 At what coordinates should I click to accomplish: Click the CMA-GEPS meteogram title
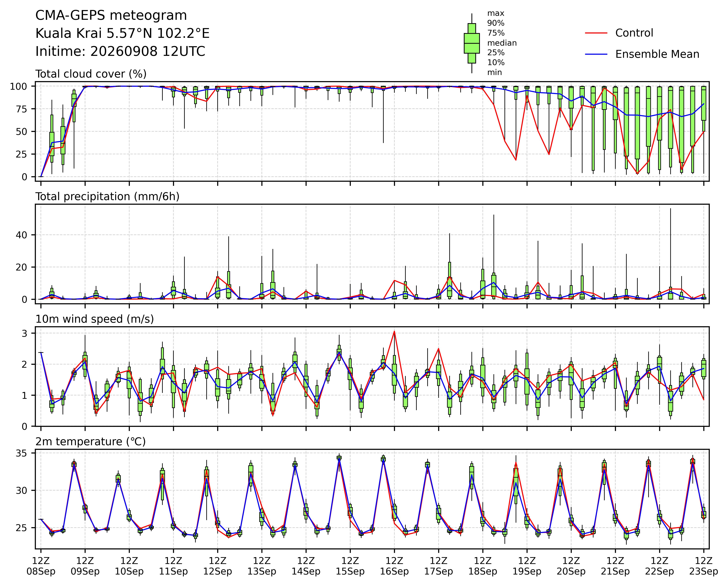click(111, 15)
